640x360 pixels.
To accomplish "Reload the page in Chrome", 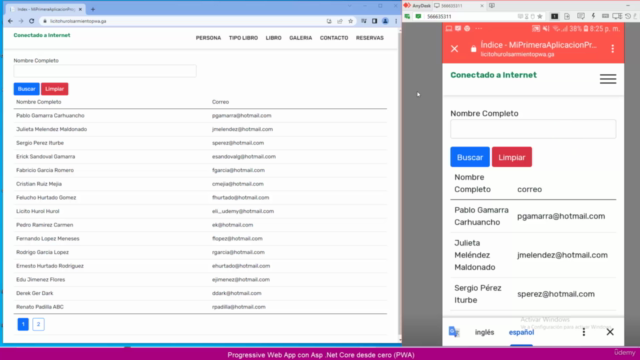I will pos(31,21).
